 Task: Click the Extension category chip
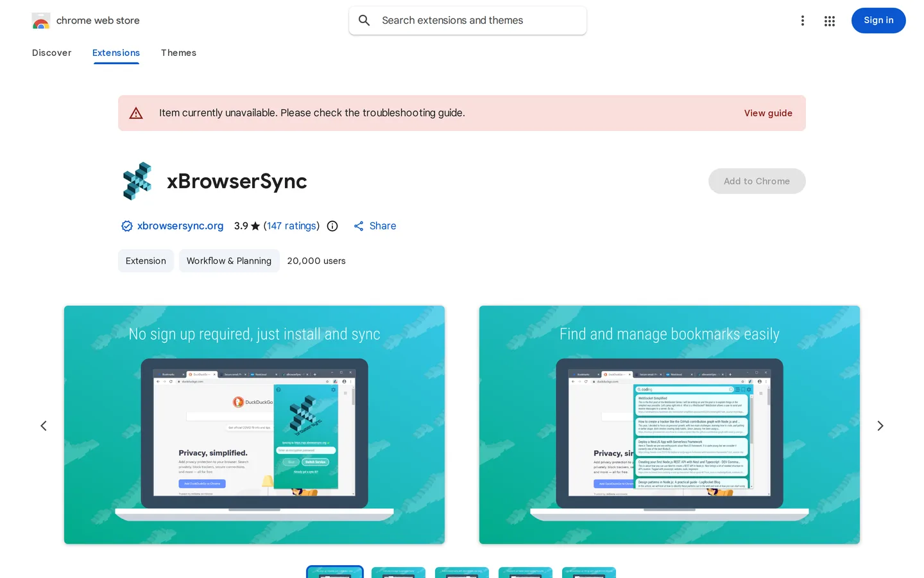146,261
